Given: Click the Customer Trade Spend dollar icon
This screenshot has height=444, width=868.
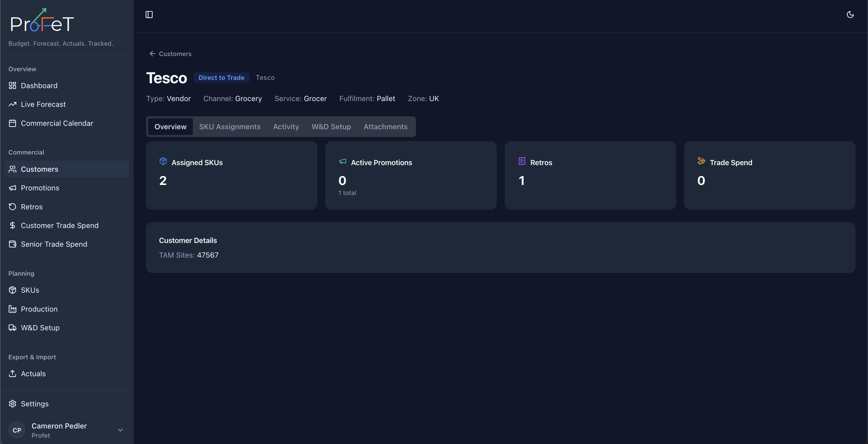Looking at the screenshot, I should [x=12, y=225].
